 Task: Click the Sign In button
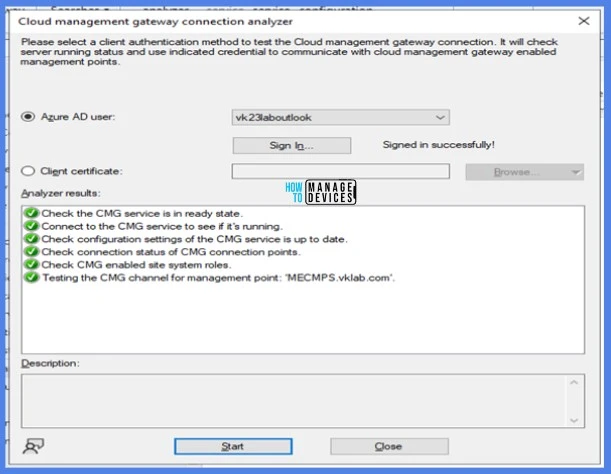coord(291,145)
